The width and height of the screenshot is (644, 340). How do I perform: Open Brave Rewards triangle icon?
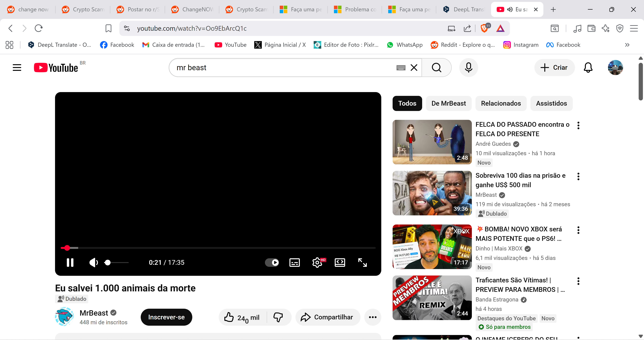click(500, 28)
